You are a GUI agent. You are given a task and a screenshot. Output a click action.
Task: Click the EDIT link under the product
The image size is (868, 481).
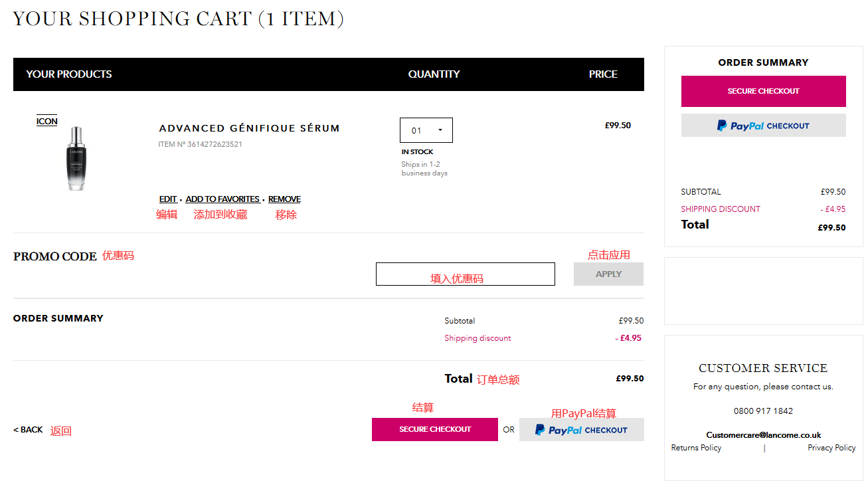tap(168, 199)
